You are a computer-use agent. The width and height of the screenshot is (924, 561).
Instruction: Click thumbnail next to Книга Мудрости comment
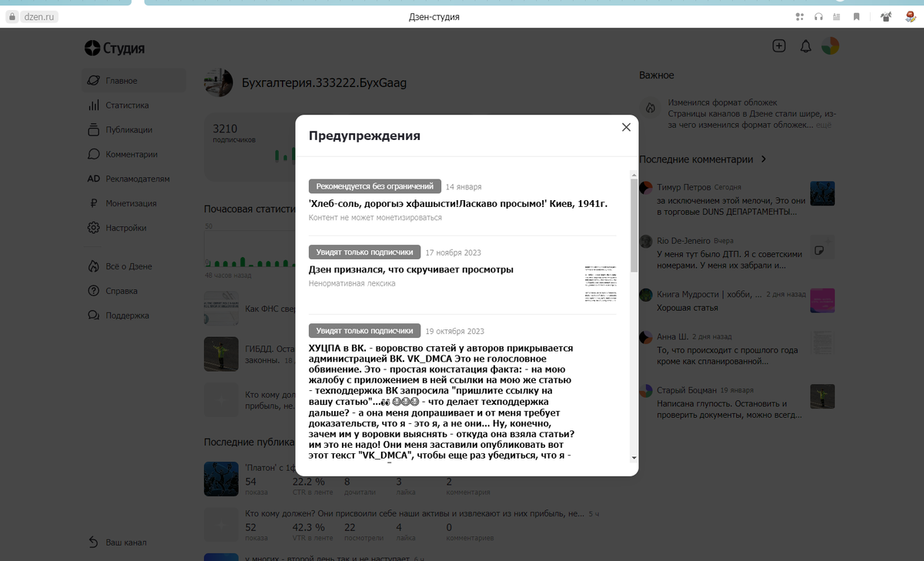[822, 301]
